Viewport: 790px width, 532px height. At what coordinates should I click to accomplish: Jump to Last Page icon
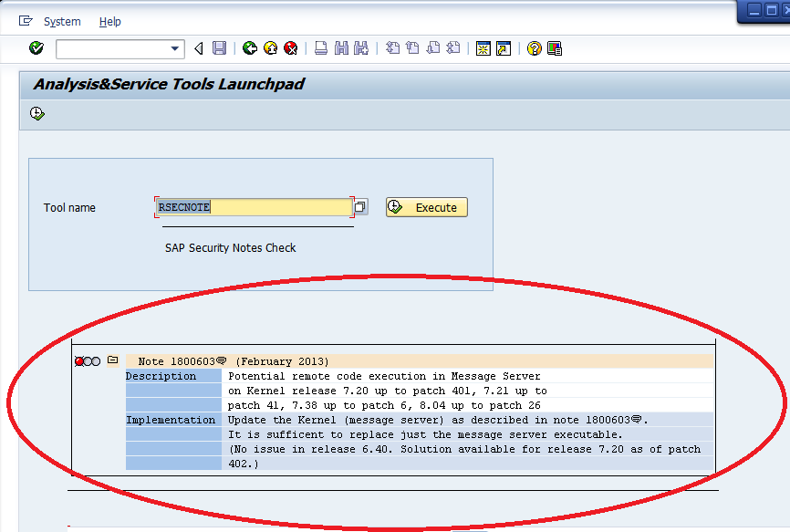[x=453, y=48]
